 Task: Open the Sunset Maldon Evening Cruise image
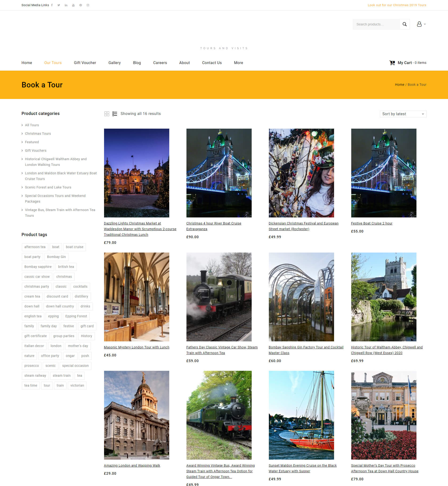[x=301, y=415]
